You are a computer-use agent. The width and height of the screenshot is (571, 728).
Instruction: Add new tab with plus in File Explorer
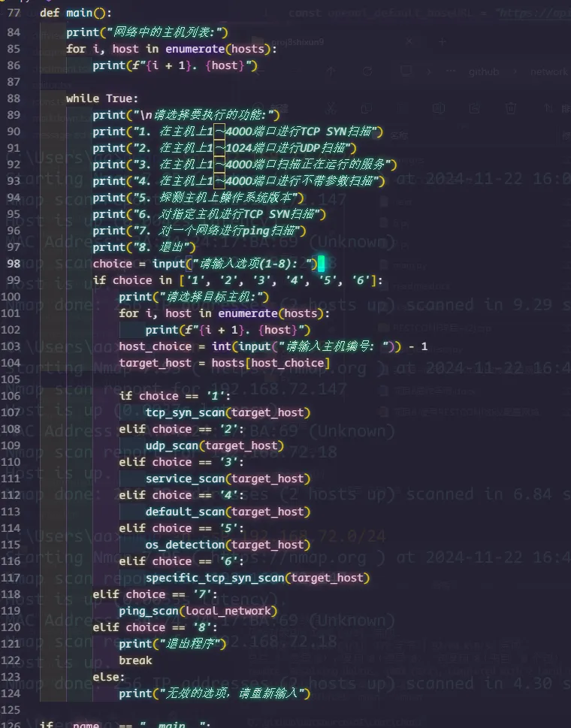point(442,42)
